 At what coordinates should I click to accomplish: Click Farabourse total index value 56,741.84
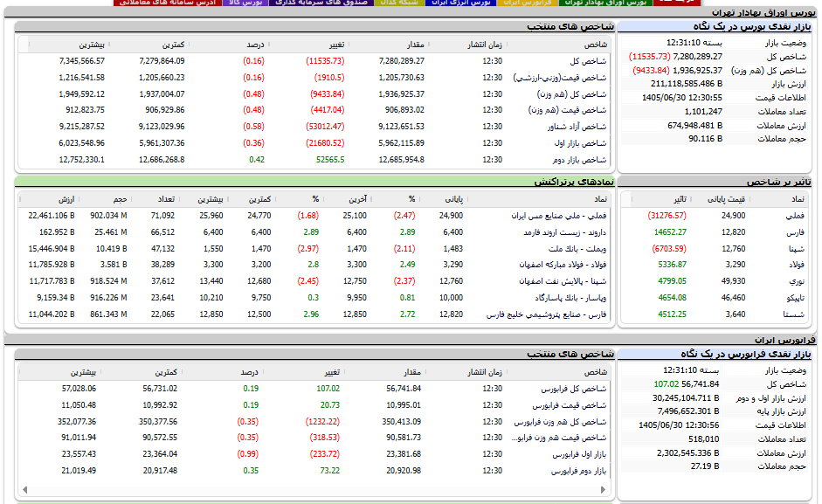700,384
